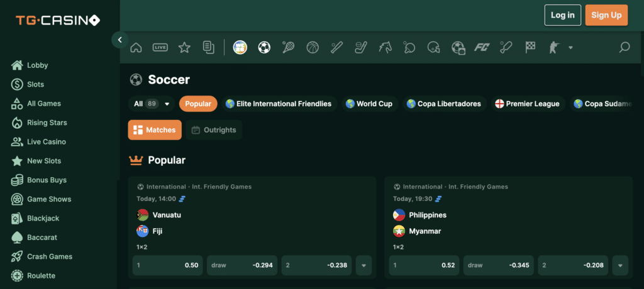This screenshot has height=289, width=644.
Task: Select the American football helmet icon
Action: click(x=434, y=48)
